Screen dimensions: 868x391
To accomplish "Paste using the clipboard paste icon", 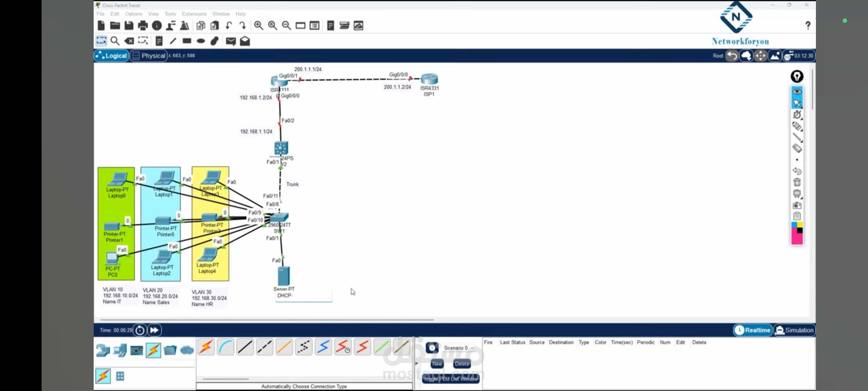I will [215, 26].
